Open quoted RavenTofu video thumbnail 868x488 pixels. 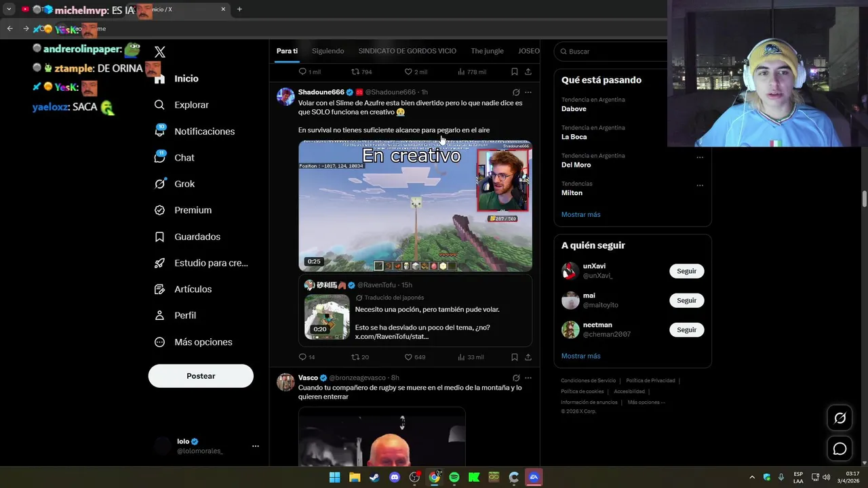[x=327, y=317]
